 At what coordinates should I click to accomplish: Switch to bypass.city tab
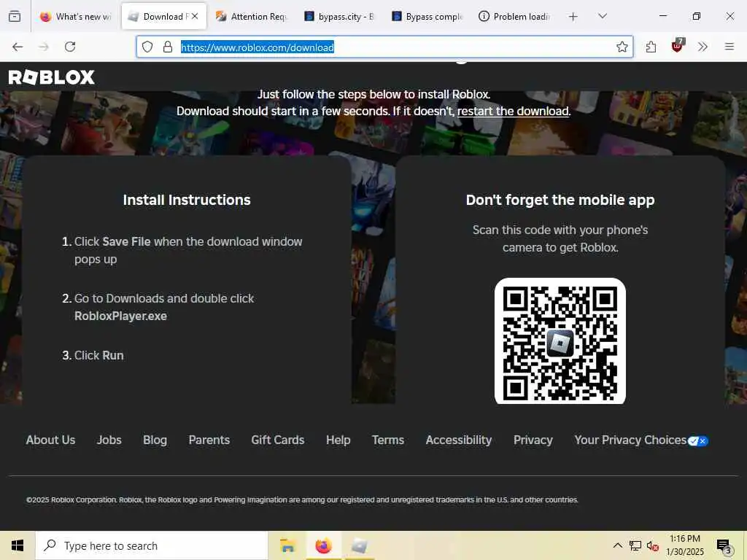coord(339,17)
